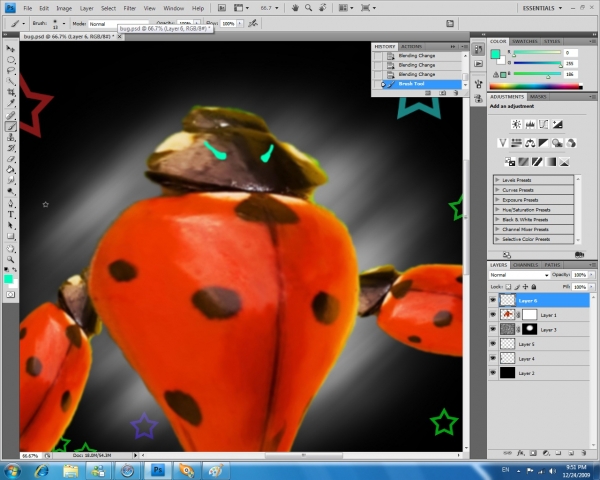Toggle lock all for layer
Image resolution: width=600 pixels, height=480 pixels.
(534, 287)
